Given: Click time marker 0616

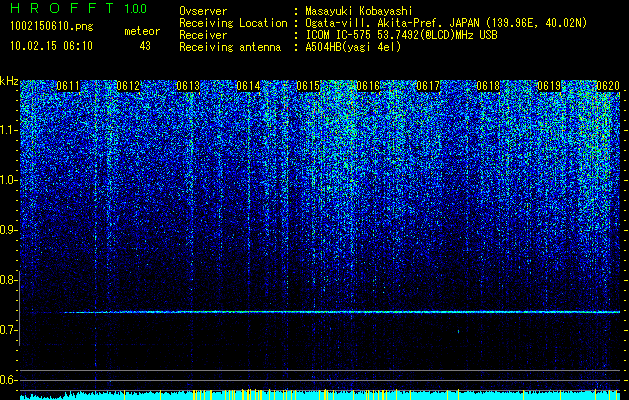Looking at the screenshot, I should click(368, 86).
